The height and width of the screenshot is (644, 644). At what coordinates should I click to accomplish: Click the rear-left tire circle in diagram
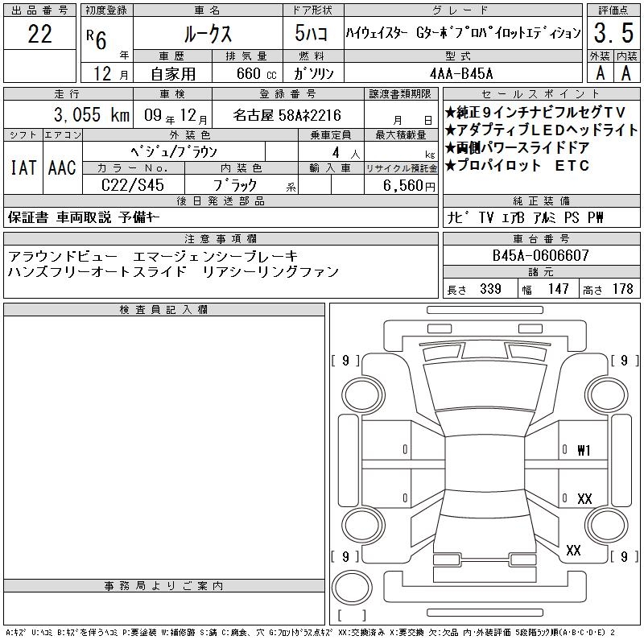pos(363,526)
